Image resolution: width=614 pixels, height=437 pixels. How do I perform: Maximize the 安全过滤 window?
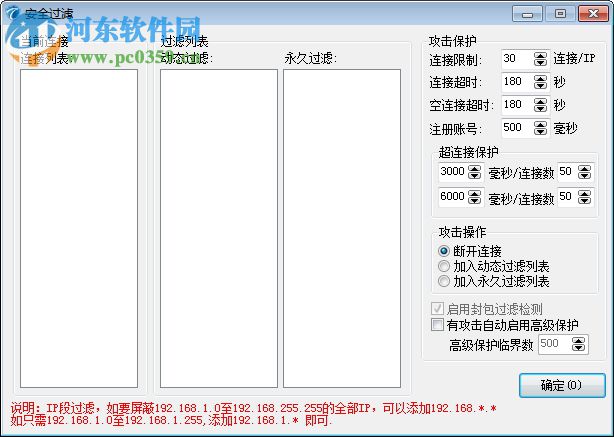coord(560,14)
